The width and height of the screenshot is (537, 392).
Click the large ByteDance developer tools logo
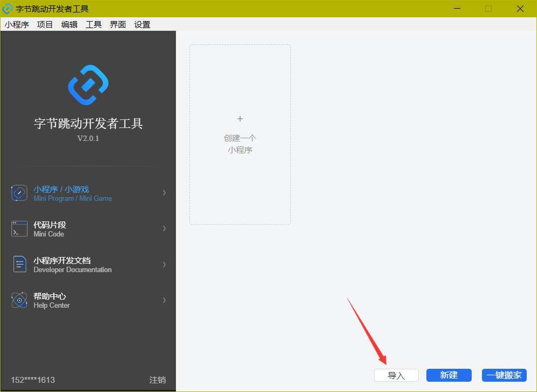(x=88, y=85)
